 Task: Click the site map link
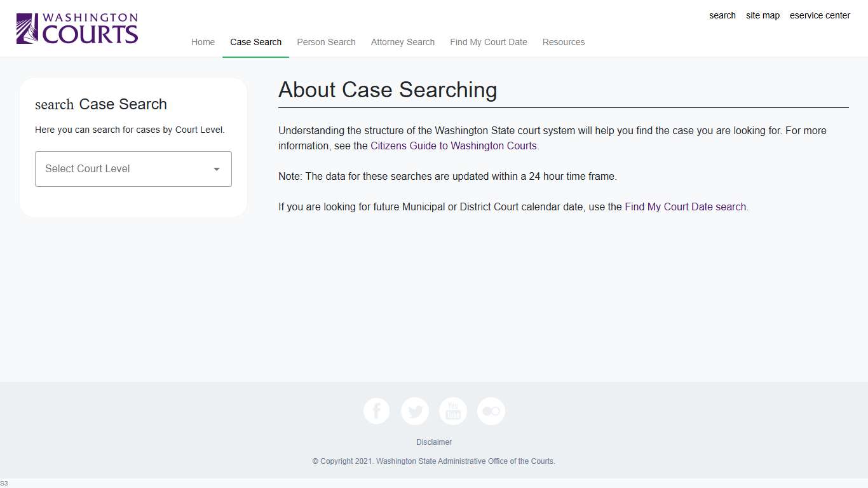(x=763, y=15)
